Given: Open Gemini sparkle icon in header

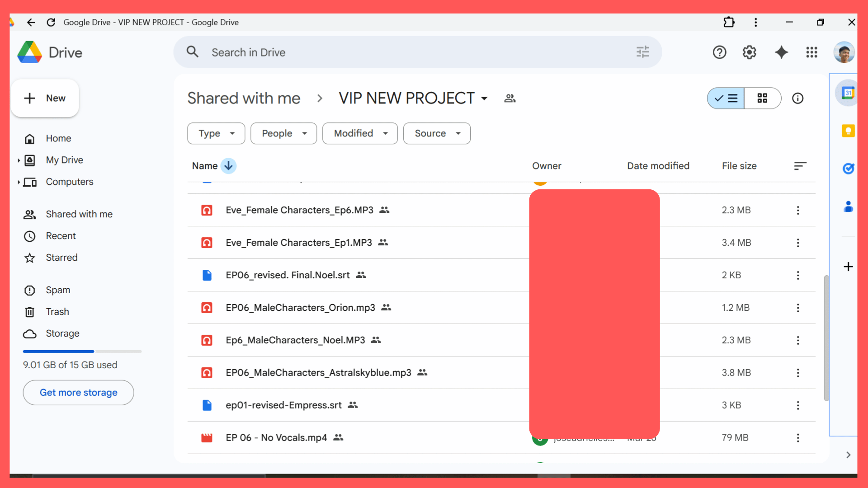Looking at the screenshot, I should tap(781, 52).
